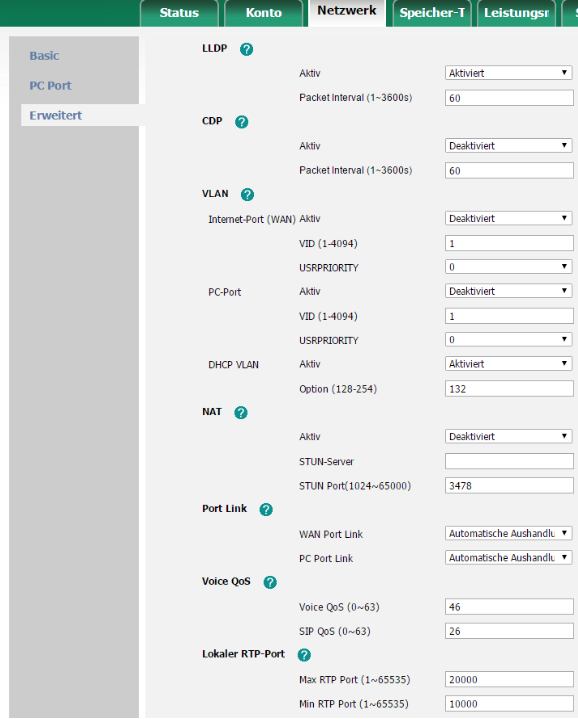Expand the WAN Port Link dropdown

pos(508,534)
